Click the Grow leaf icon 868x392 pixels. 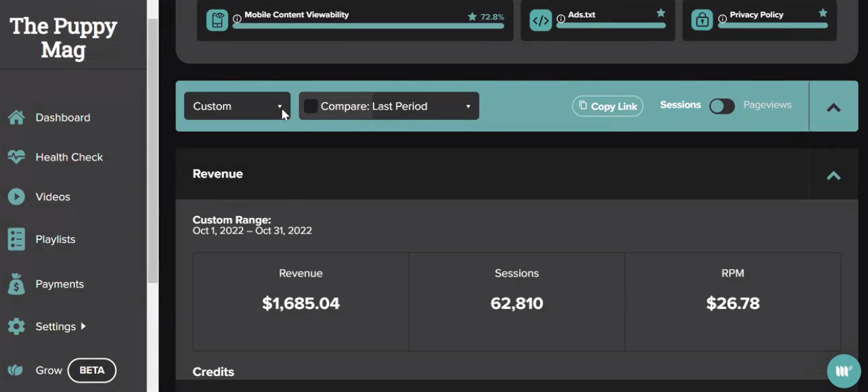coord(16,371)
